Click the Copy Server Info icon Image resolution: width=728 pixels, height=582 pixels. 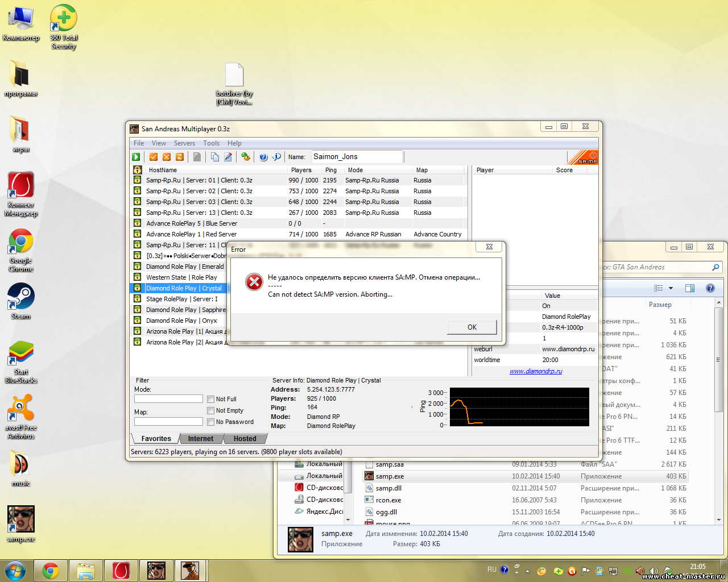(x=215, y=157)
